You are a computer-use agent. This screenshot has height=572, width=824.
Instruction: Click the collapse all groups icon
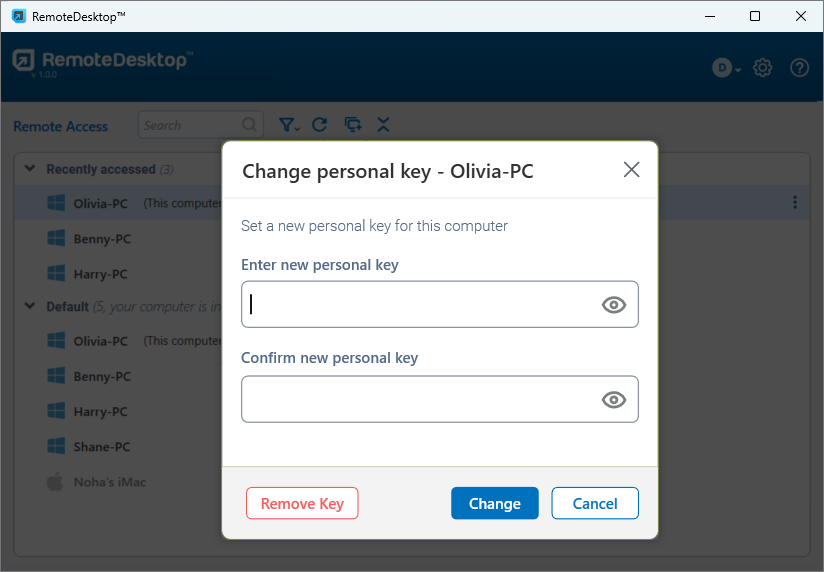383,125
